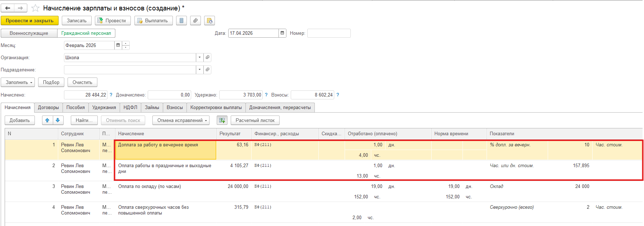Open Доначисления, перерасчеты tab
Screen dimensions: 644x226
pos(280,107)
